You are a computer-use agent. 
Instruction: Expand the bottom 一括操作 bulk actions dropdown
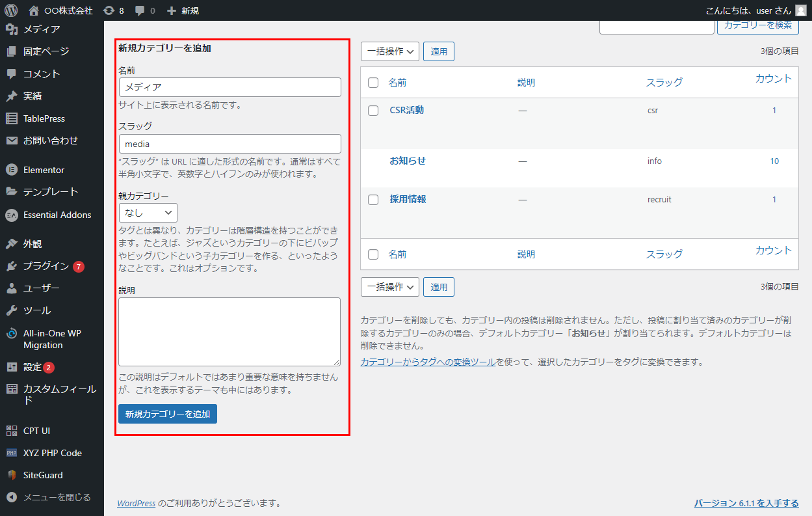pos(390,287)
